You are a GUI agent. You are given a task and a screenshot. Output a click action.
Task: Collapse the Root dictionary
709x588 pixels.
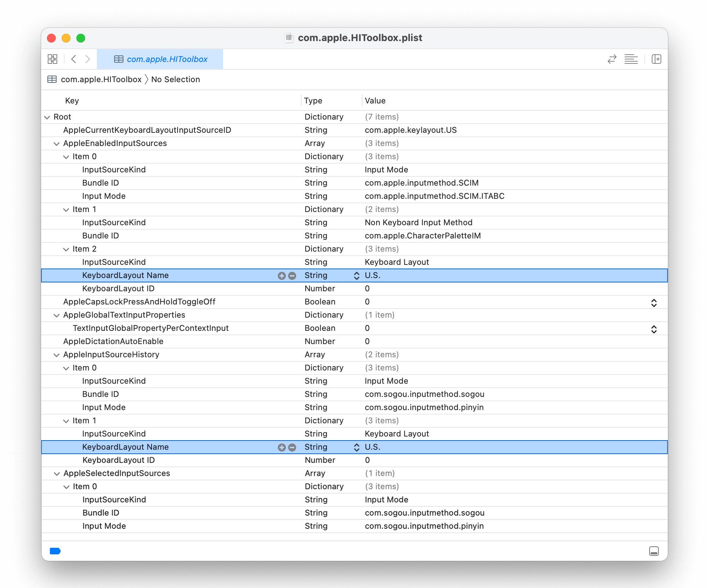coord(47,117)
